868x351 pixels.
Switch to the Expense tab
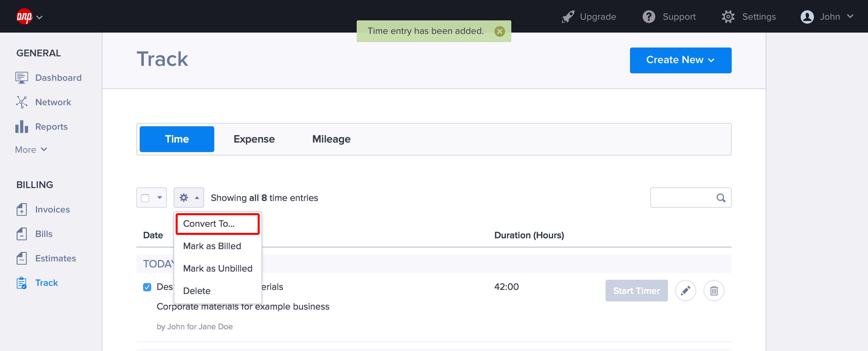coord(254,139)
